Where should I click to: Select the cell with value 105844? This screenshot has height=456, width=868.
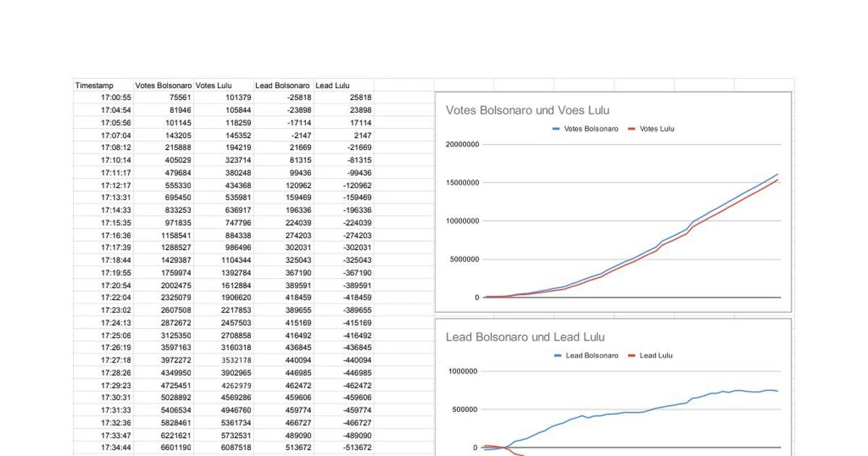click(224, 110)
